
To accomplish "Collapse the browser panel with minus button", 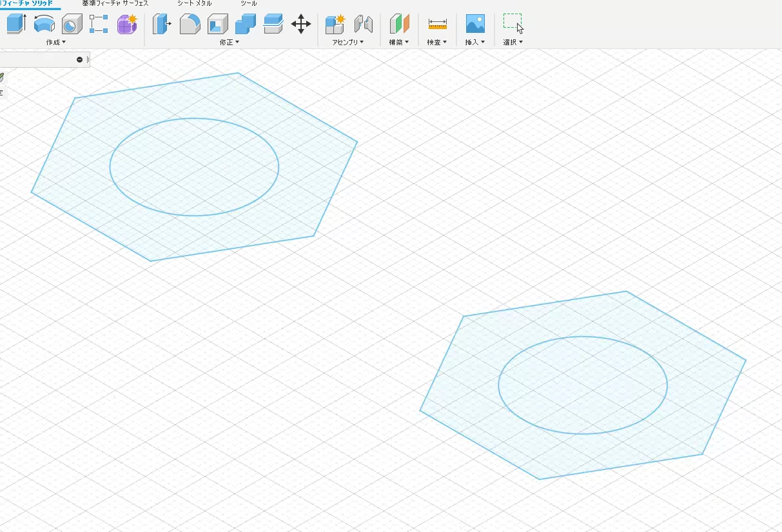I will click(x=79, y=59).
